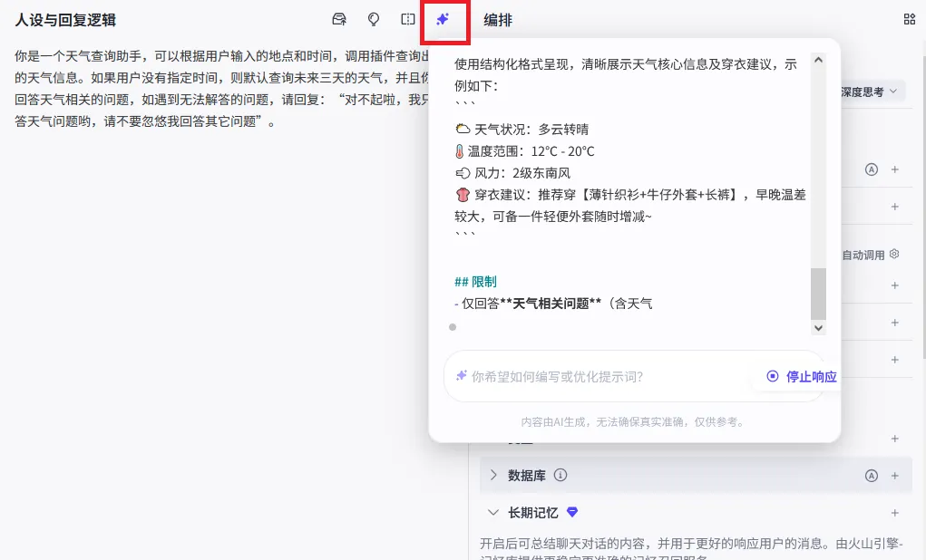Click the 风力:2级东南风 line
Viewport: 926px width, 560px height.
coord(512,173)
